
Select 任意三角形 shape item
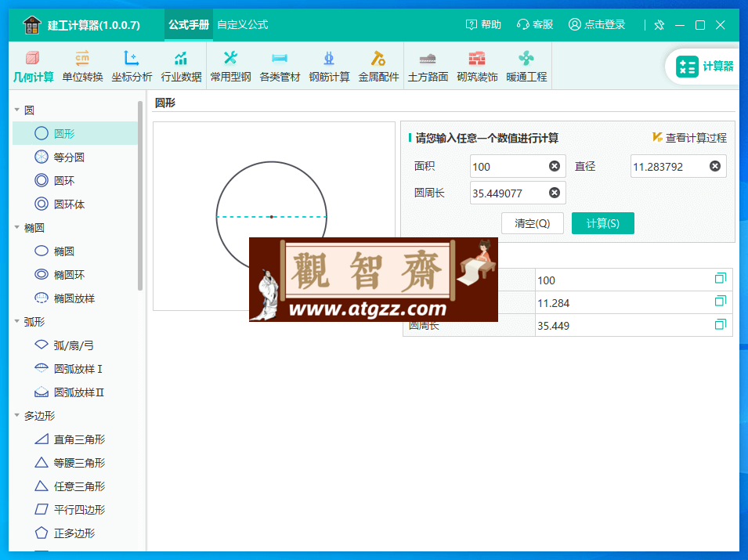[x=75, y=486]
